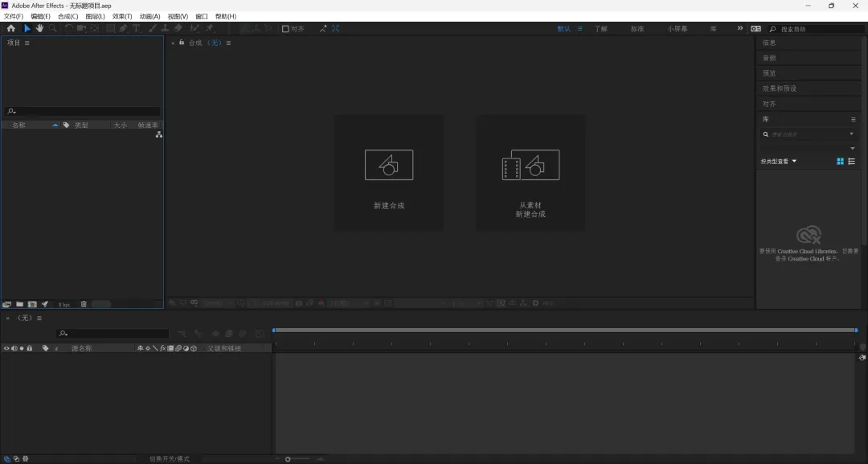Viewport: 868px width, 464px height.
Task: Select the Roto Brush tool
Action: (x=194, y=28)
